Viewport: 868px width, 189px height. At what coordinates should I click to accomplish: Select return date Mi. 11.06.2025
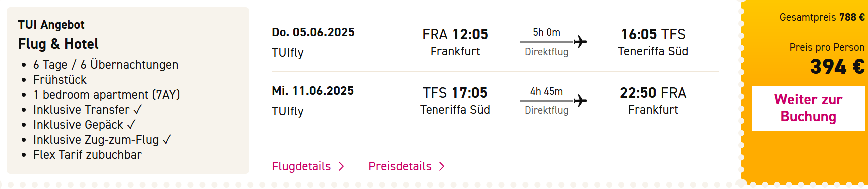click(313, 91)
